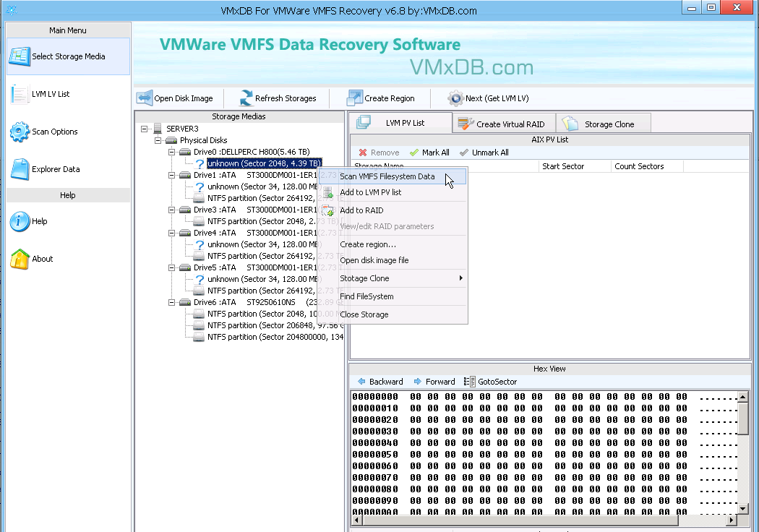Click the Count Sectors column header
The height and width of the screenshot is (532, 759).
click(x=647, y=166)
